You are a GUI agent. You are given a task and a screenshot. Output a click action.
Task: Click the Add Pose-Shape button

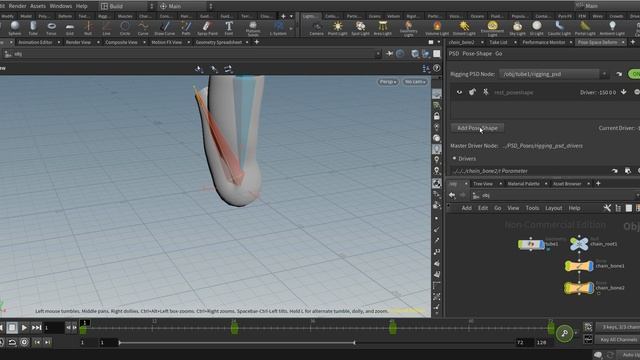pyautogui.click(x=477, y=128)
